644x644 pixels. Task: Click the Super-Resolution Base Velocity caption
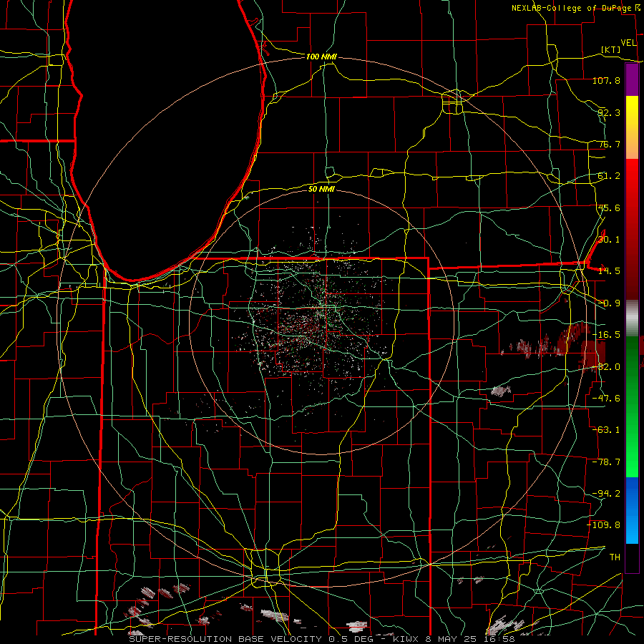point(321,639)
